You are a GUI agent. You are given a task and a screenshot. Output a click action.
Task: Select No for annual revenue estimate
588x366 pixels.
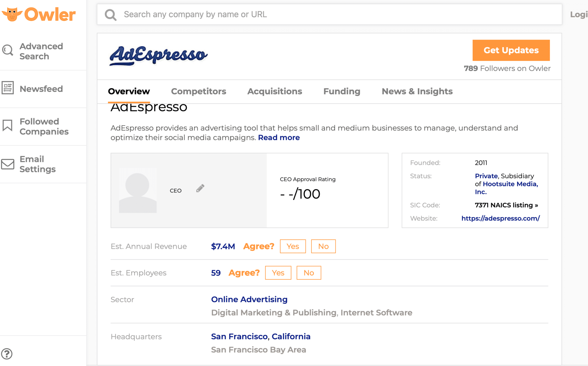click(x=323, y=246)
